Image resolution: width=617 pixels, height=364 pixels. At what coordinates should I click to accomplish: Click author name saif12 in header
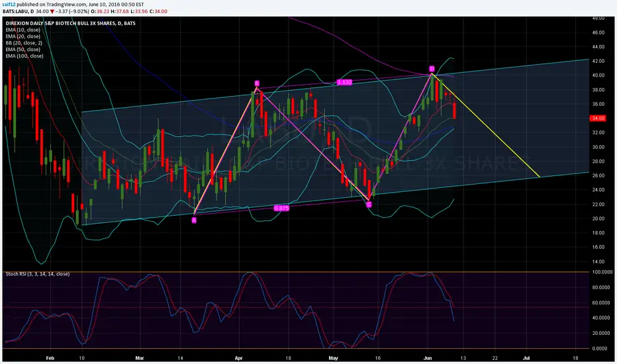pos(9,5)
